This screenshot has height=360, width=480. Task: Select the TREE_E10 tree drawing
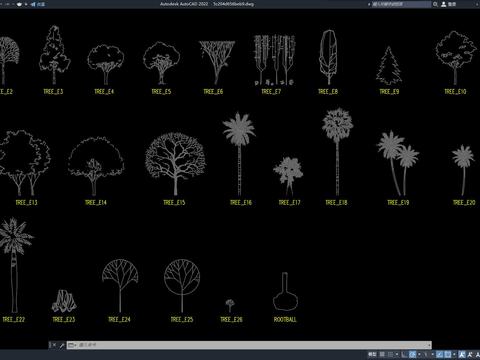456,58
